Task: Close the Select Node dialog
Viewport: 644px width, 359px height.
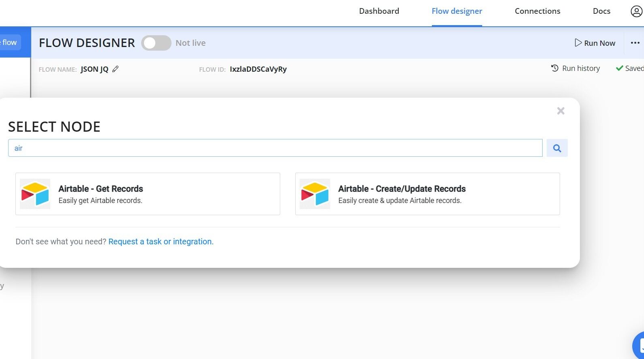Action: 560,111
